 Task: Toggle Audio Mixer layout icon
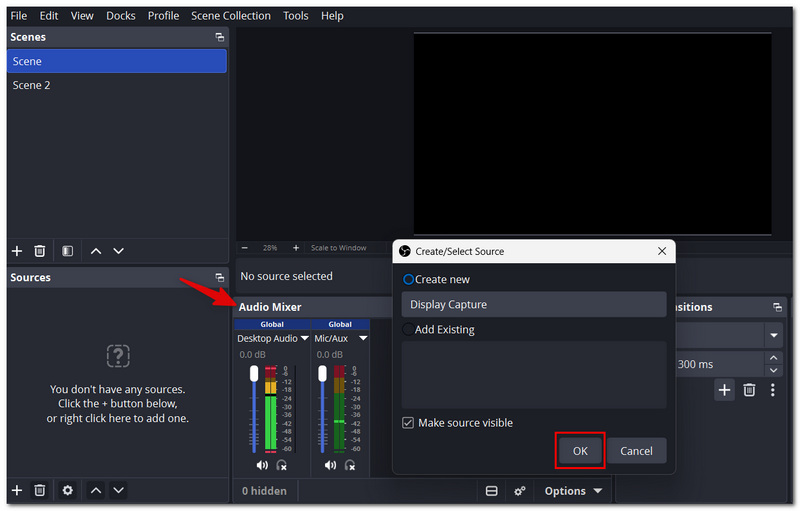pos(491,491)
